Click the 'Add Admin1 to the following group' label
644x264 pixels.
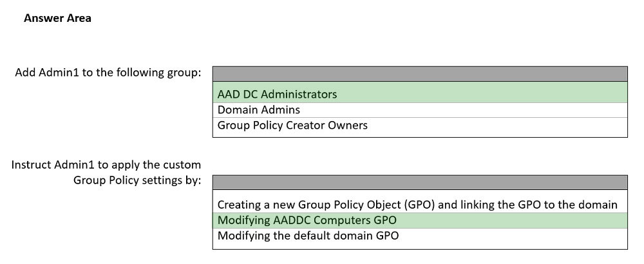[108, 72]
